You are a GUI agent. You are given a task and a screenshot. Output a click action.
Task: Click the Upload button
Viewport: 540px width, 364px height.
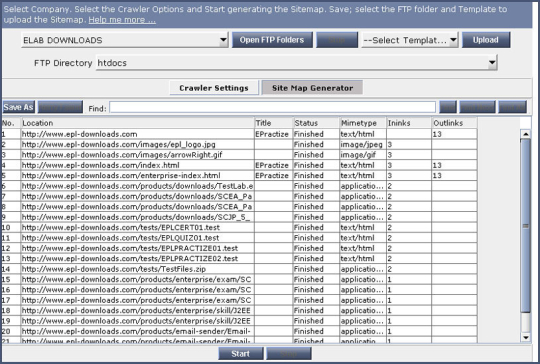point(486,40)
